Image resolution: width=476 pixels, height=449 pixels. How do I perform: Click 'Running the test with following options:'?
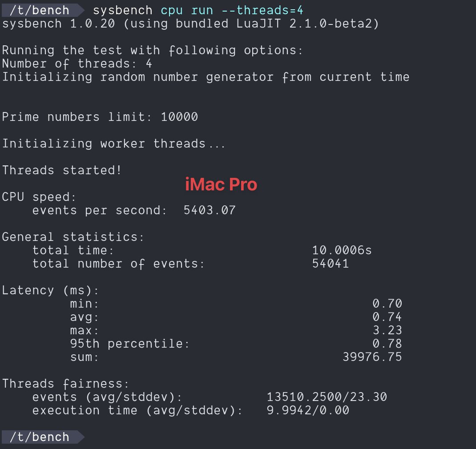coord(153,50)
